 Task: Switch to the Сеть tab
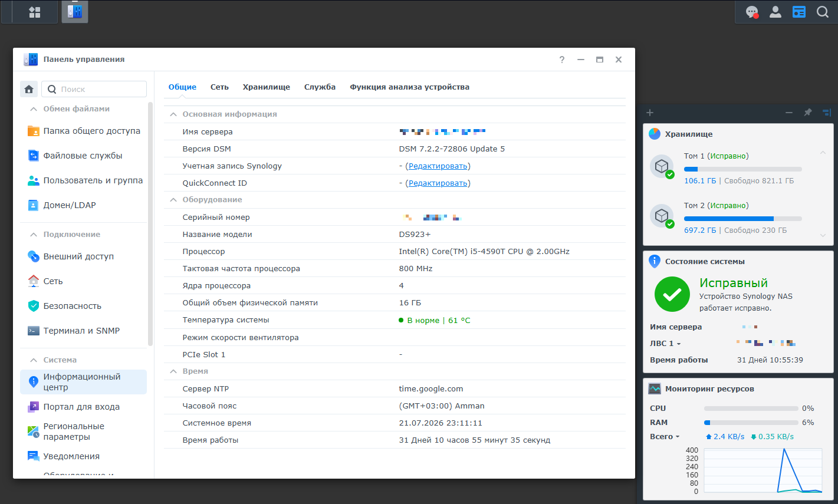(x=219, y=87)
